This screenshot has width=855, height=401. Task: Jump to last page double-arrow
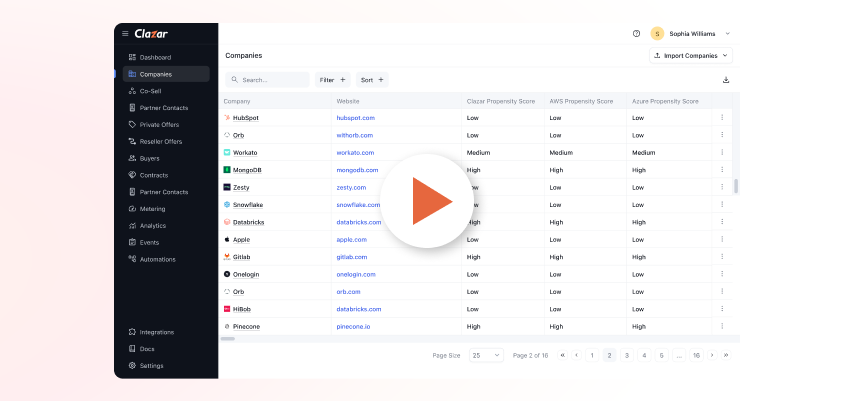[726, 355]
